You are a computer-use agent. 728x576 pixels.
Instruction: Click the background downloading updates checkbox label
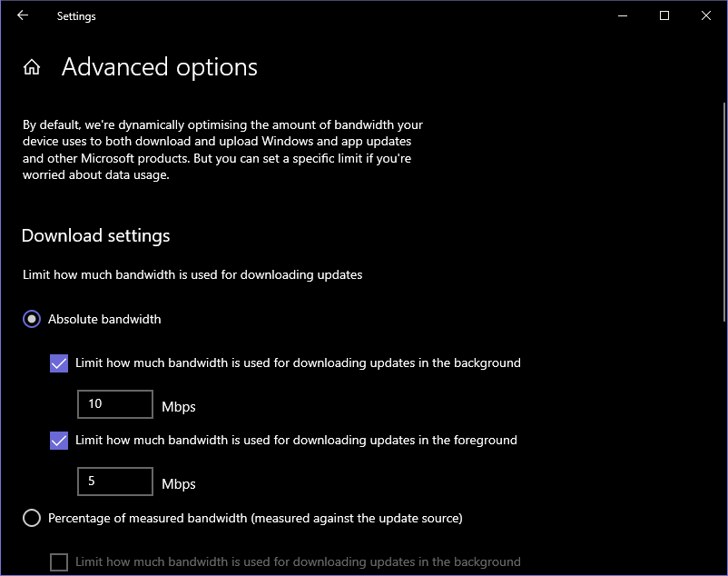[300, 362]
